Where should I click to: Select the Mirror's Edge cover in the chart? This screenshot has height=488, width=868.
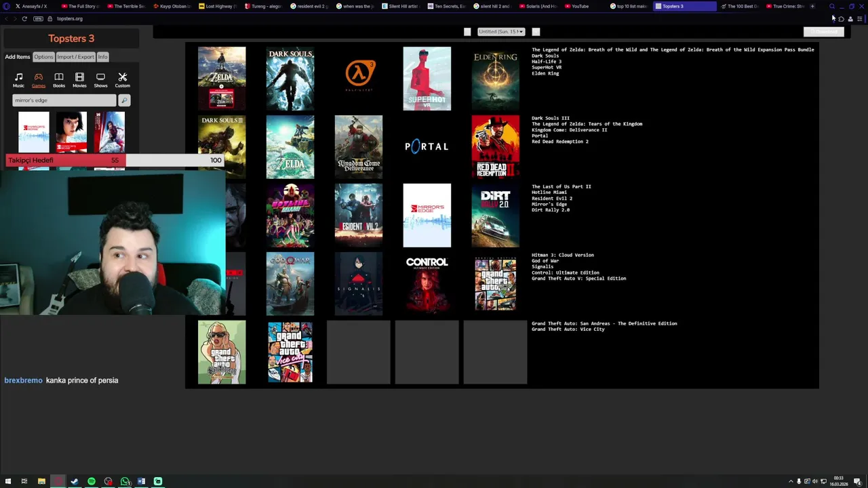[x=427, y=216]
